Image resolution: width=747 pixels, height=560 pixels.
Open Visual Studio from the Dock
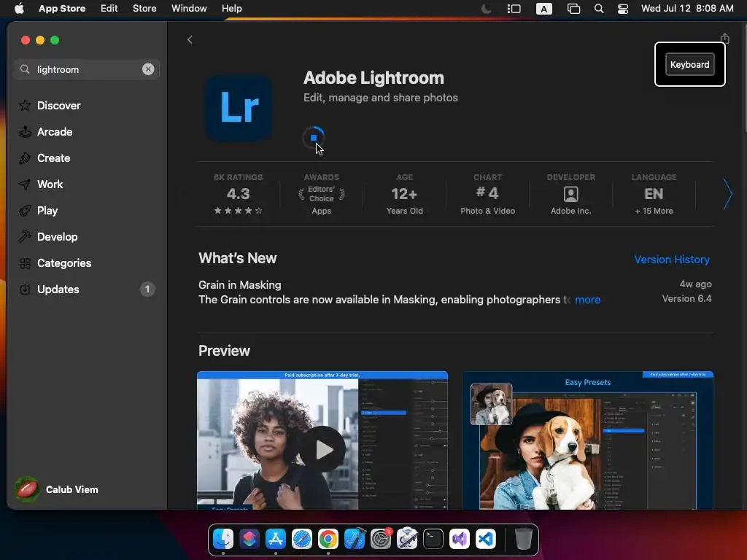click(x=460, y=539)
